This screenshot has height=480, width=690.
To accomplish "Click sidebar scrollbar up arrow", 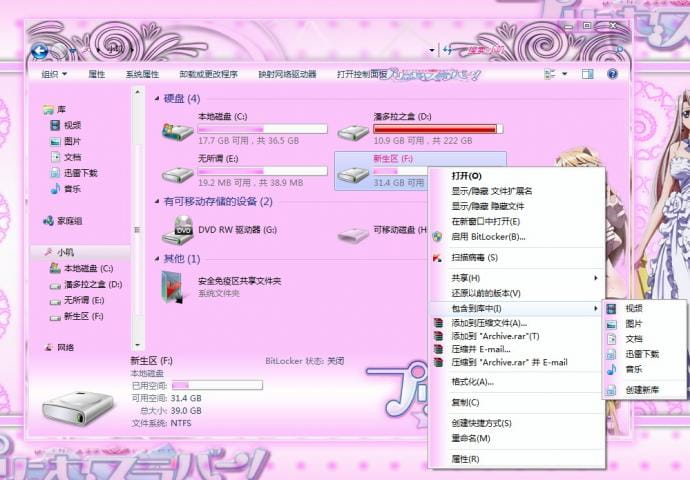I will coord(137,92).
